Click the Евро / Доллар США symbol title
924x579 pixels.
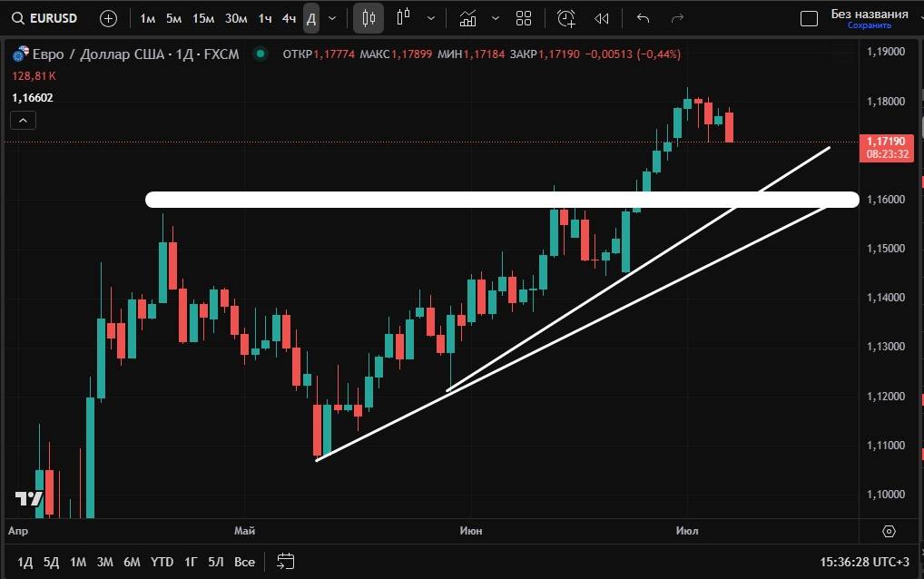[x=98, y=54]
